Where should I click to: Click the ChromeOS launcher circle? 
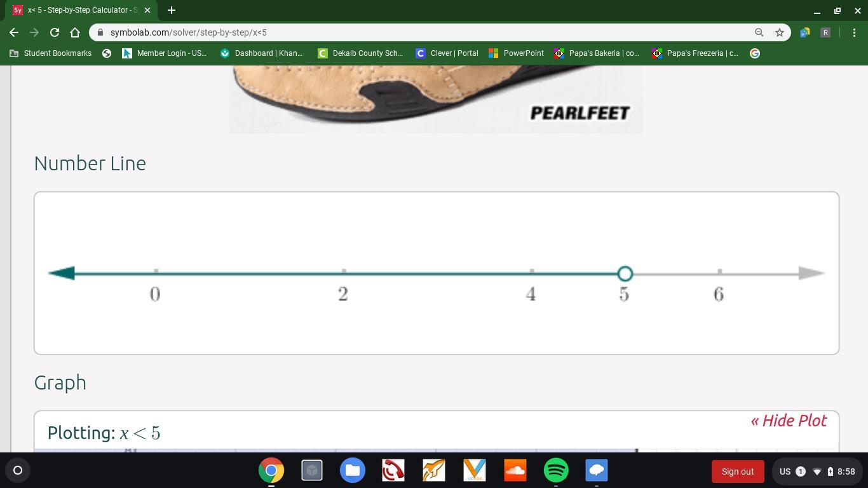(18, 471)
